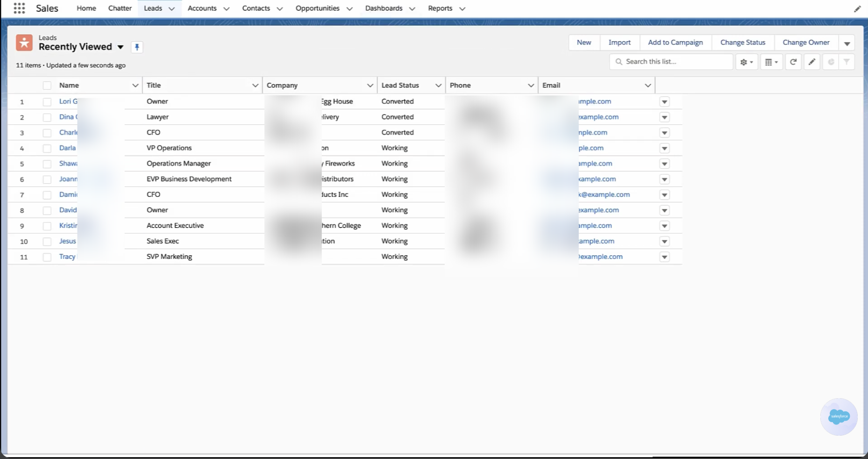Open list view controls gear menu
The width and height of the screenshot is (868, 459).
point(747,62)
